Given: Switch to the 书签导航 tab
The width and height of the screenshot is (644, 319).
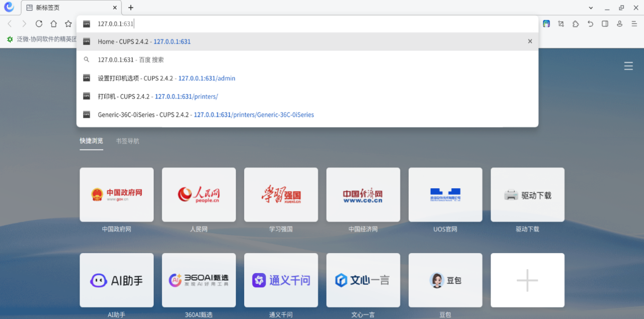Looking at the screenshot, I should [127, 141].
